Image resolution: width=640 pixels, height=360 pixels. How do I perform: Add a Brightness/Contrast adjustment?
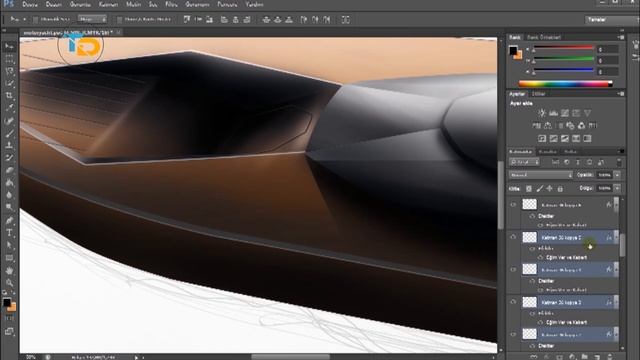pyautogui.click(x=542, y=113)
